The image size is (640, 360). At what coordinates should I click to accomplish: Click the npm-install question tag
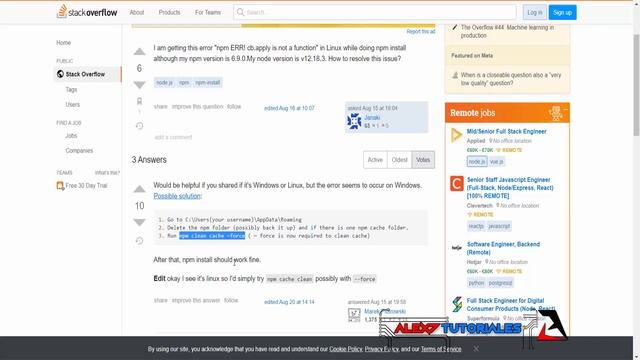(208, 82)
